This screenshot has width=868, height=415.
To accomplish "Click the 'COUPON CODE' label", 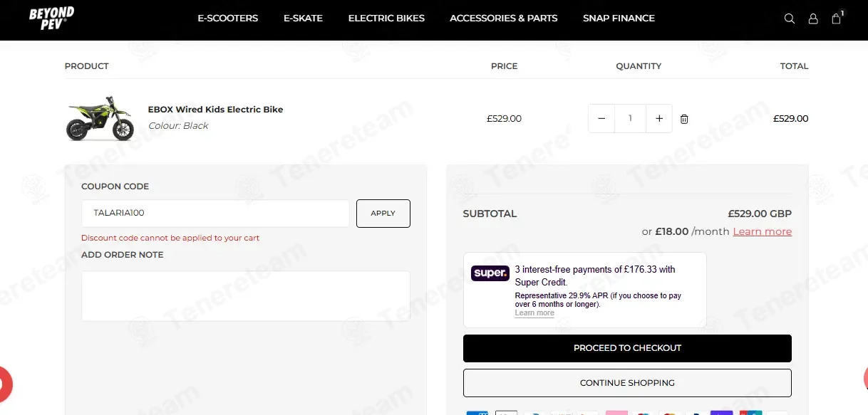I will coord(115,187).
